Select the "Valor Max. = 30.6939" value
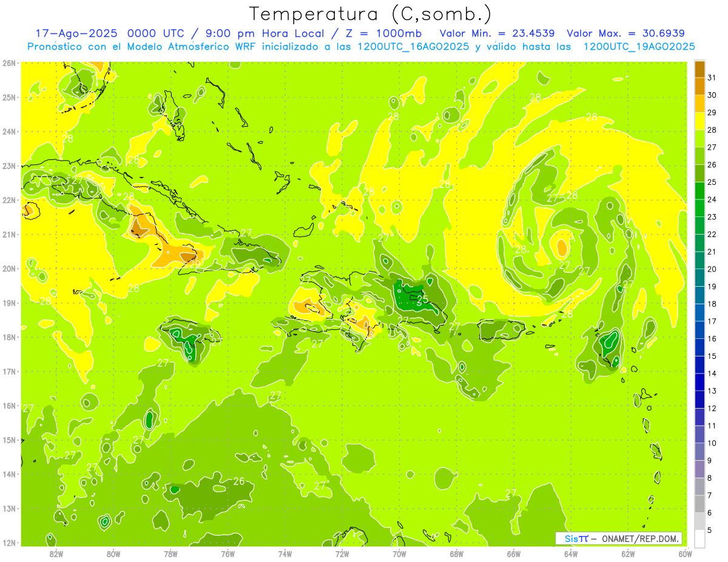728x562 pixels. pyautogui.click(x=625, y=33)
